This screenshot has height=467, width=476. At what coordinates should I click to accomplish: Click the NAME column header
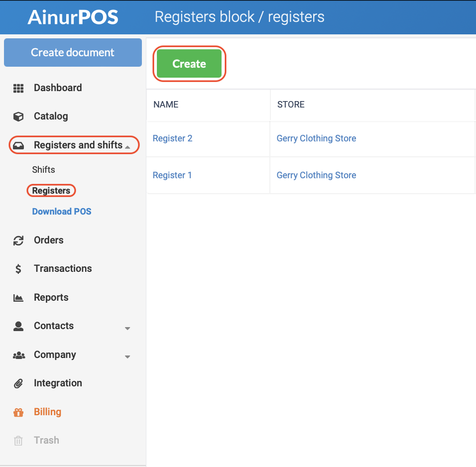coord(166,105)
